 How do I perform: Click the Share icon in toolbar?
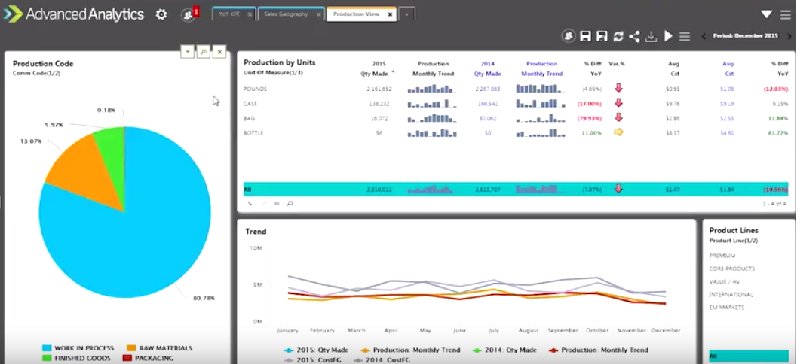click(634, 36)
